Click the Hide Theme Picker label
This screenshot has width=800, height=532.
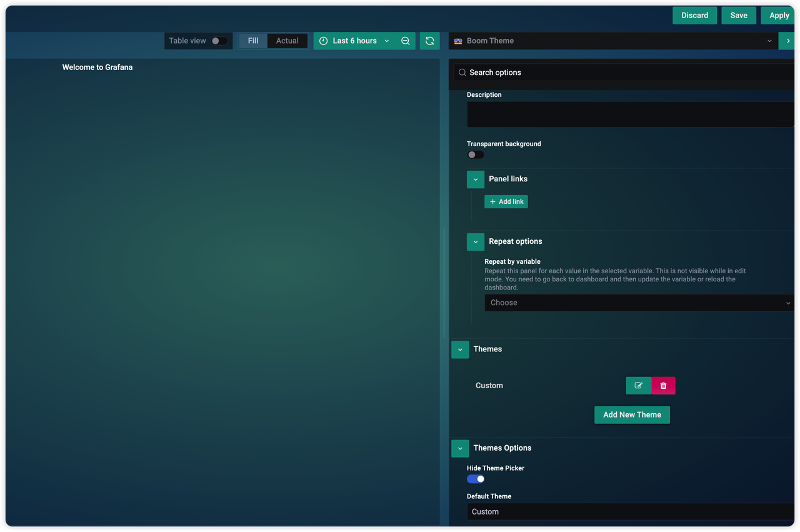496,468
